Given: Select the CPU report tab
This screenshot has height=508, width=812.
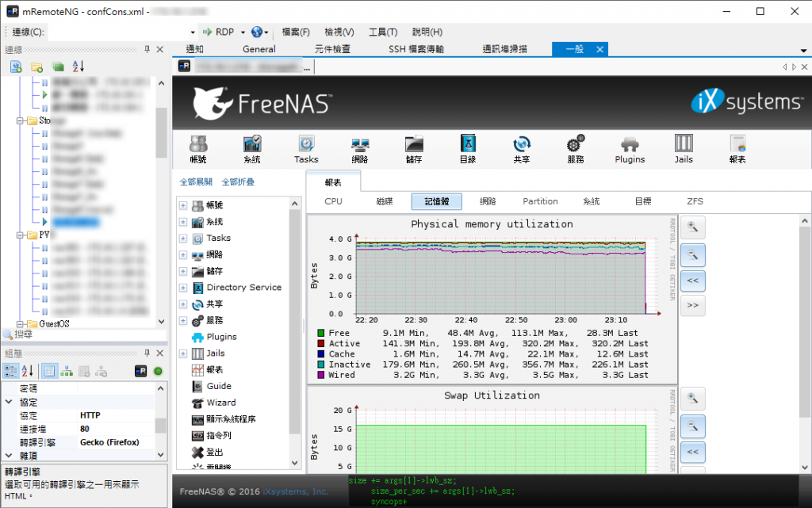Looking at the screenshot, I should [x=334, y=201].
